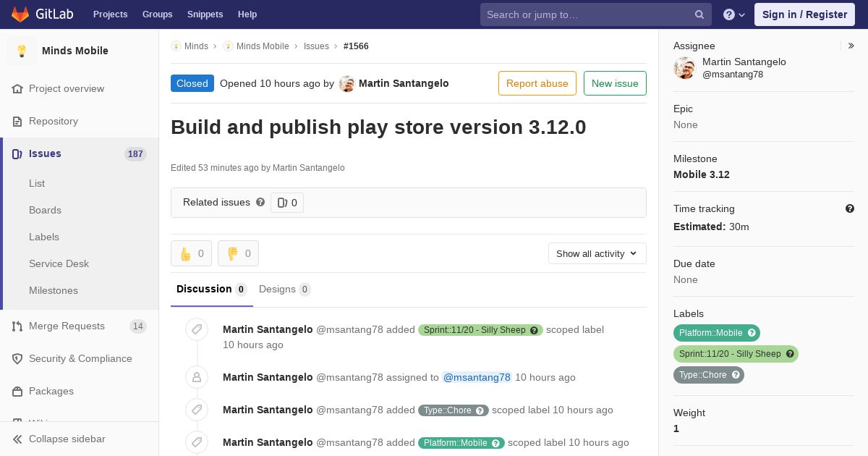868x456 pixels.
Task: Click the GitLab fox logo
Action: tap(20, 14)
